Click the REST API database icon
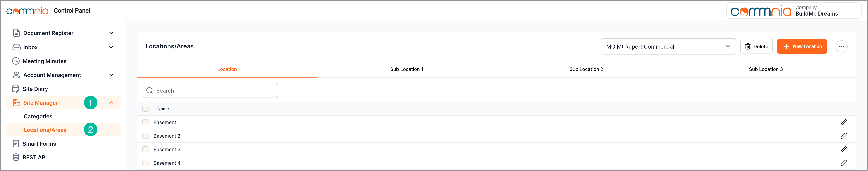Image resolution: width=868 pixels, height=171 pixels. click(x=16, y=157)
